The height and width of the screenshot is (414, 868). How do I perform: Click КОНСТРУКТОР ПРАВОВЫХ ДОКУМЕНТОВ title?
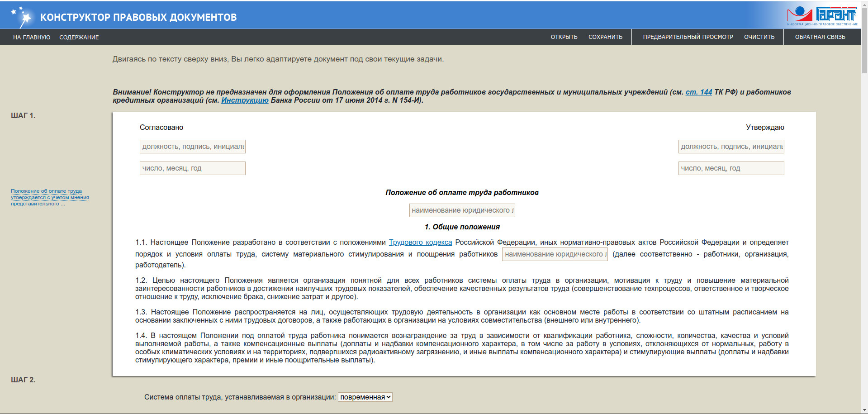(x=138, y=17)
